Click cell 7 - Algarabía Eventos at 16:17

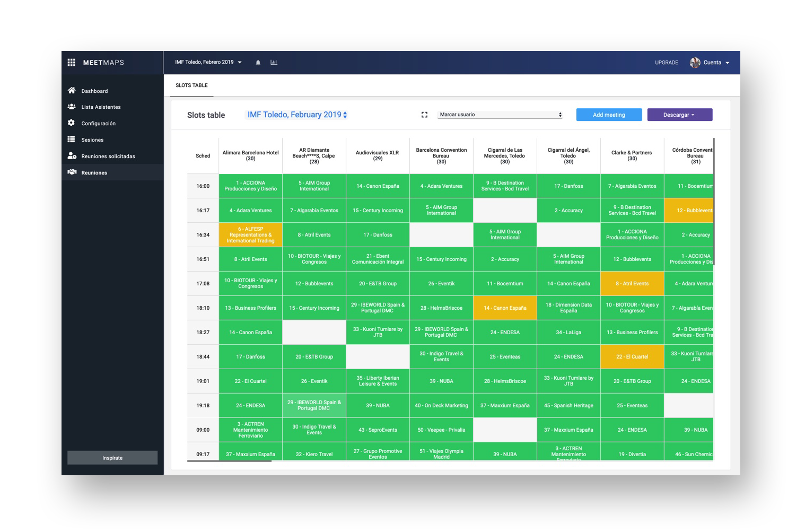click(314, 211)
